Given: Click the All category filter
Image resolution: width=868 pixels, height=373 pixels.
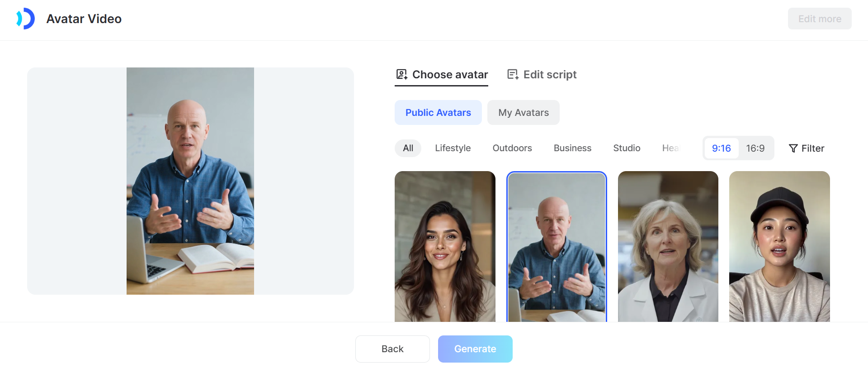Looking at the screenshot, I should click(408, 148).
